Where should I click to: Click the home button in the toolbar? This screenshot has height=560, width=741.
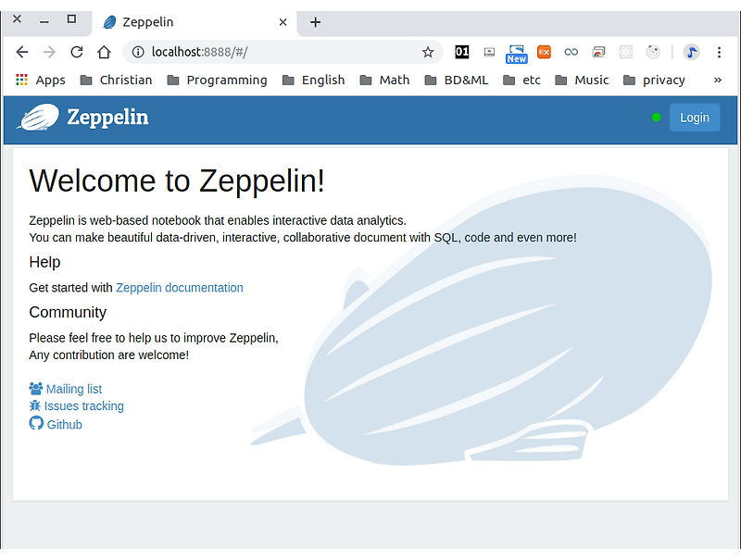coord(103,52)
